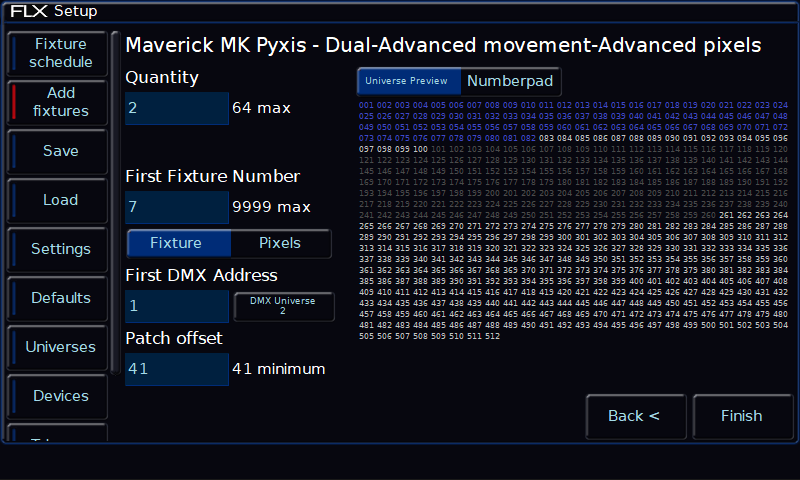Viewport: 800px width, 480px height.
Task: Select DMX channel 101 in preview
Action: 438,149
